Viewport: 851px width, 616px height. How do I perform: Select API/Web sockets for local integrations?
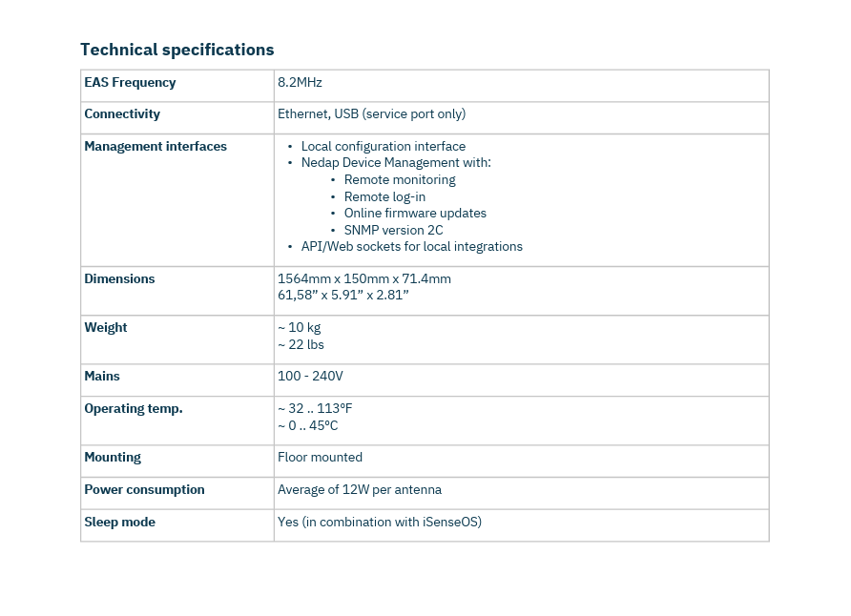(411, 247)
